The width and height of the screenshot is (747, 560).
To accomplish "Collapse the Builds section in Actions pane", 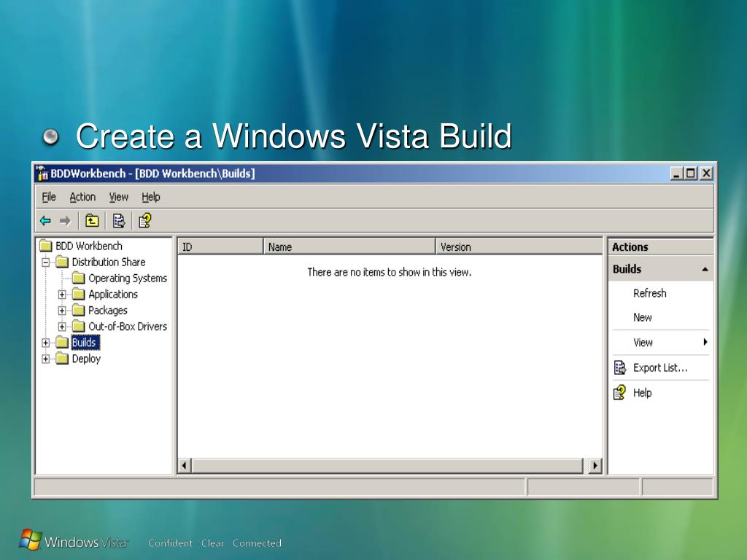I will tap(705, 269).
